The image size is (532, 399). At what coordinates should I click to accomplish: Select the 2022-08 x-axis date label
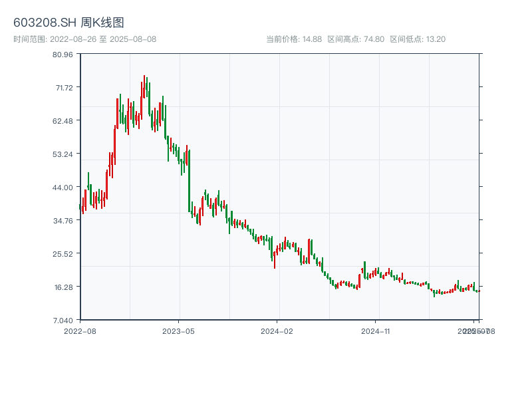coord(80,331)
